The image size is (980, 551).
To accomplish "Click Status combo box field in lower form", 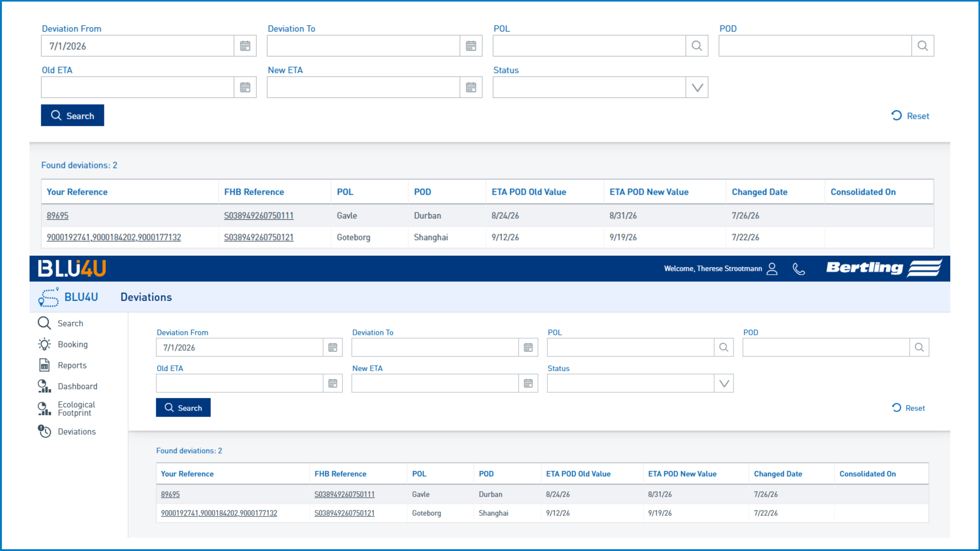I will (631, 383).
